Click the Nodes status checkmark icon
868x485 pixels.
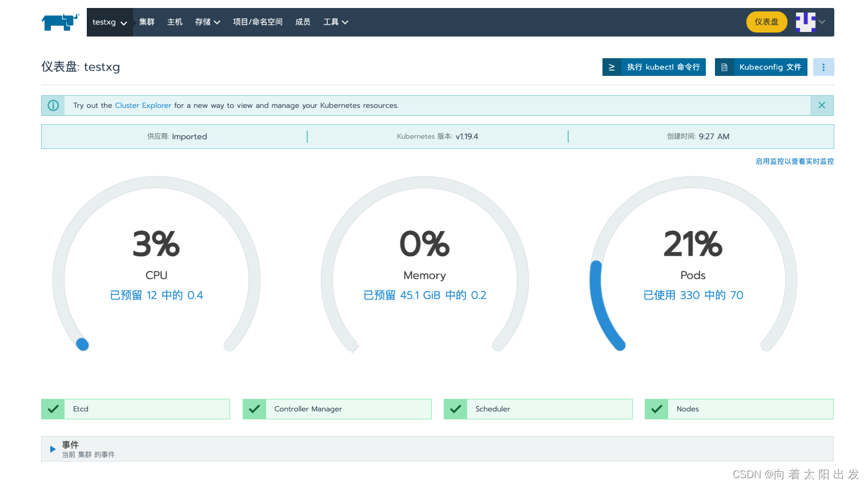click(657, 409)
